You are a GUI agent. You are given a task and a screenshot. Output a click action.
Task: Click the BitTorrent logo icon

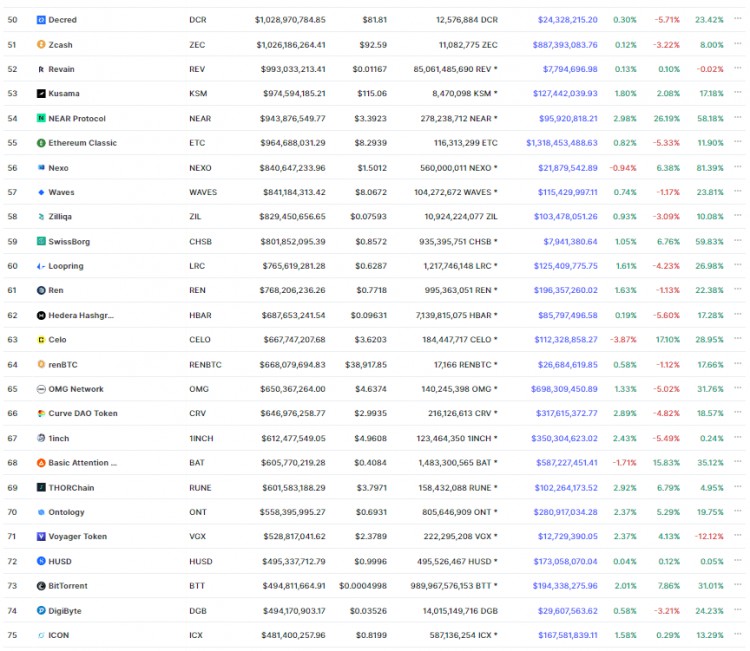[x=41, y=585]
